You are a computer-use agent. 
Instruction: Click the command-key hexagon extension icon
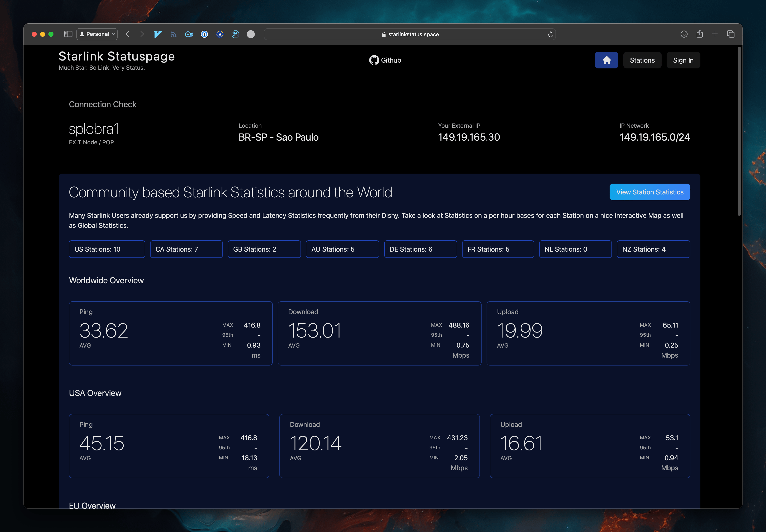click(x=235, y=34)
